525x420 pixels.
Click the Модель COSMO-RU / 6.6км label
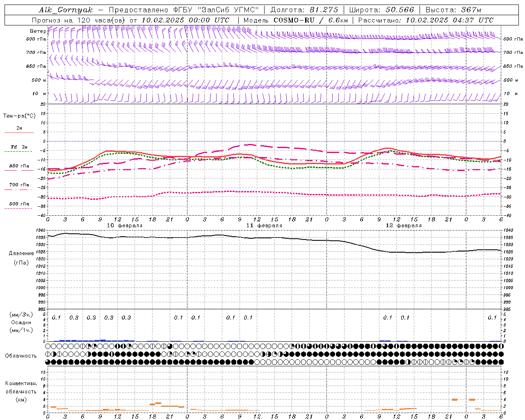coord(296,20)
